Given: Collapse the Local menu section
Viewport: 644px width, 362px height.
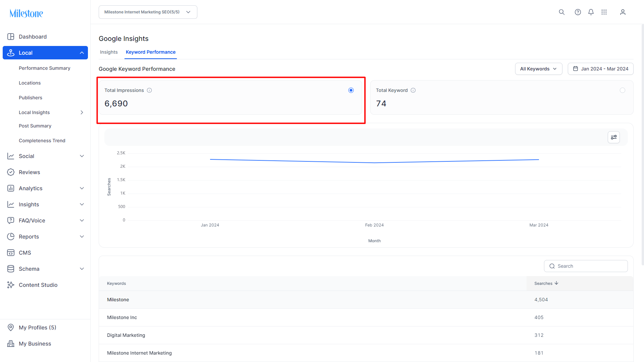Looking at the screenshot, I should pos(82,53).
